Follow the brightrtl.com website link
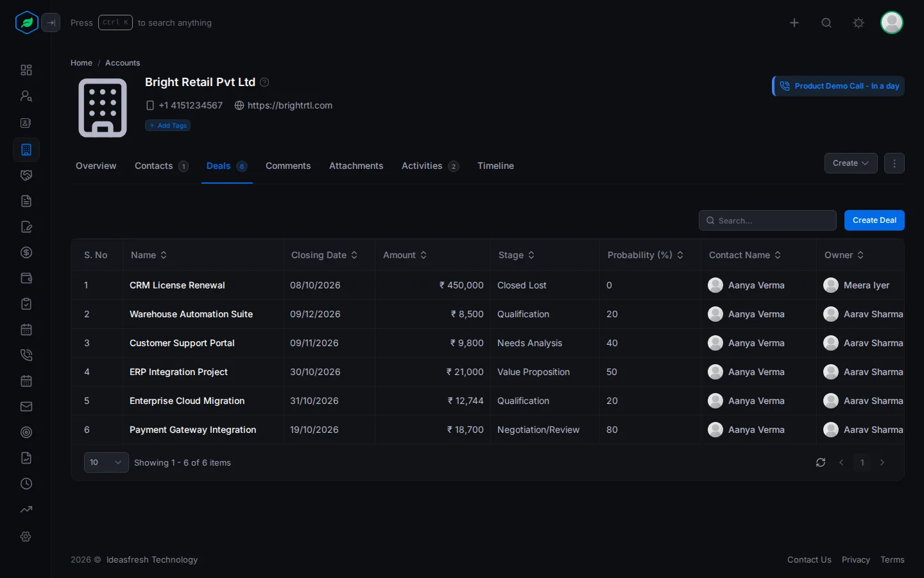 point(290,105)
